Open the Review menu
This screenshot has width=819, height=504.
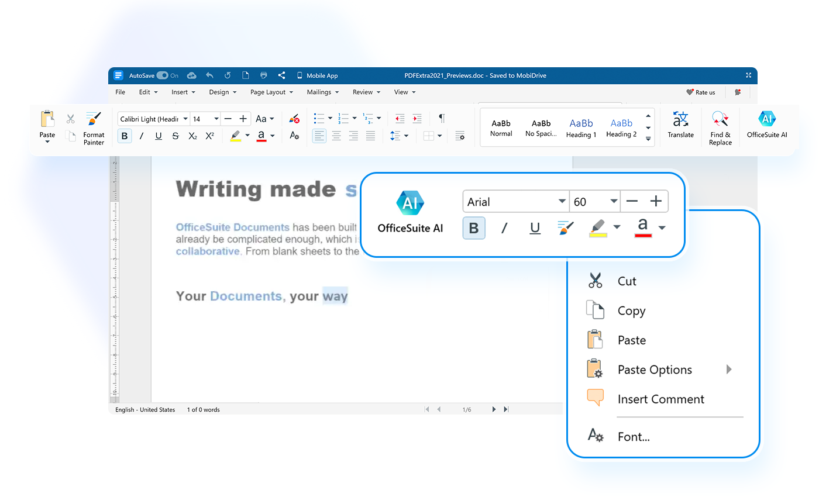coord(366,92)
